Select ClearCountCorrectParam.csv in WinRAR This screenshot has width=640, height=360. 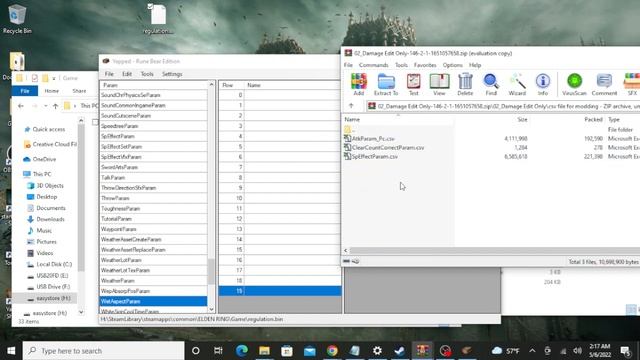coord(384,148)
